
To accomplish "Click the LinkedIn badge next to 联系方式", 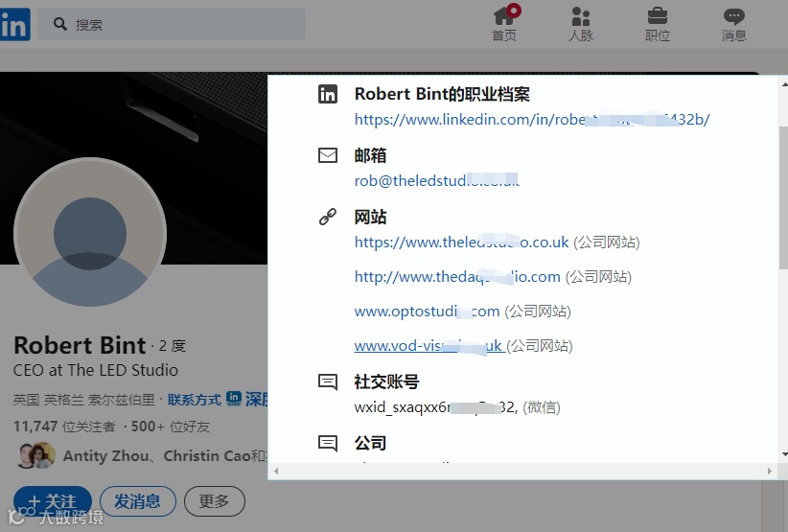I will click(x=234, y=398).
